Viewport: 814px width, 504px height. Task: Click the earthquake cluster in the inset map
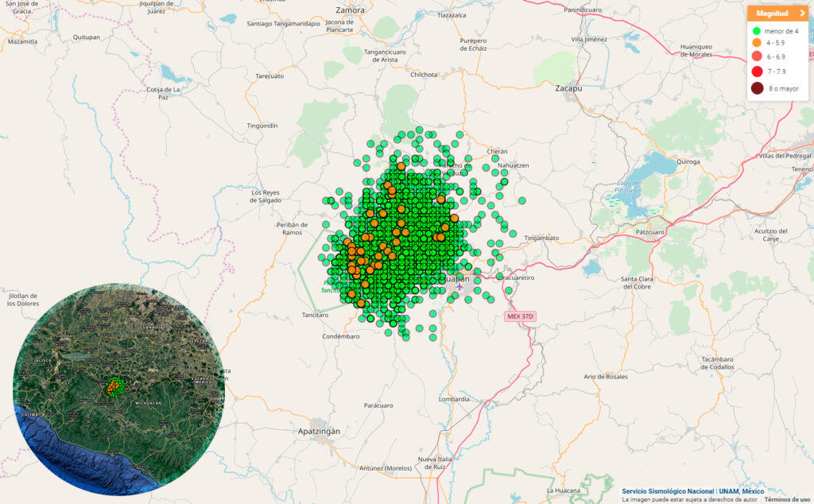(116, 387)
